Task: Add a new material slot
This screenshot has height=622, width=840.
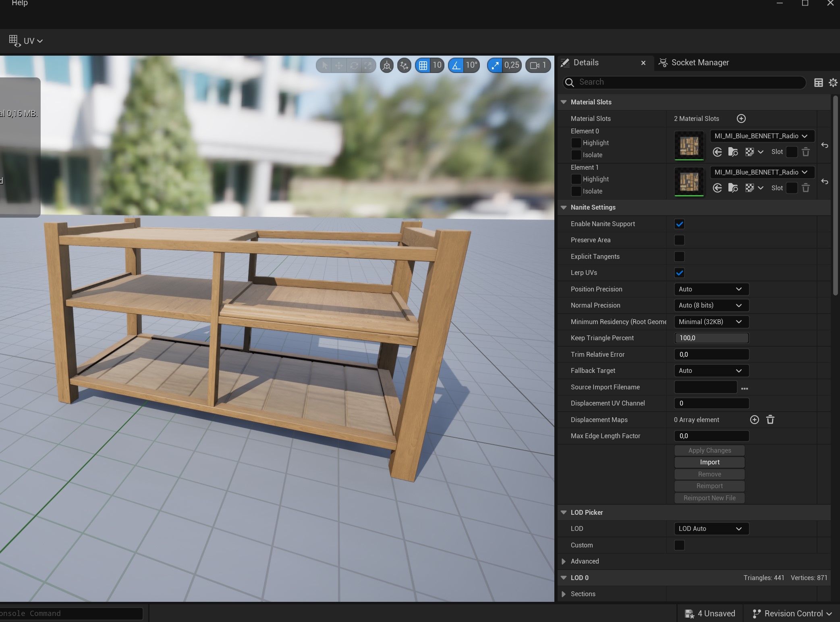Action: pyautogui.click(x=741, y=119)
